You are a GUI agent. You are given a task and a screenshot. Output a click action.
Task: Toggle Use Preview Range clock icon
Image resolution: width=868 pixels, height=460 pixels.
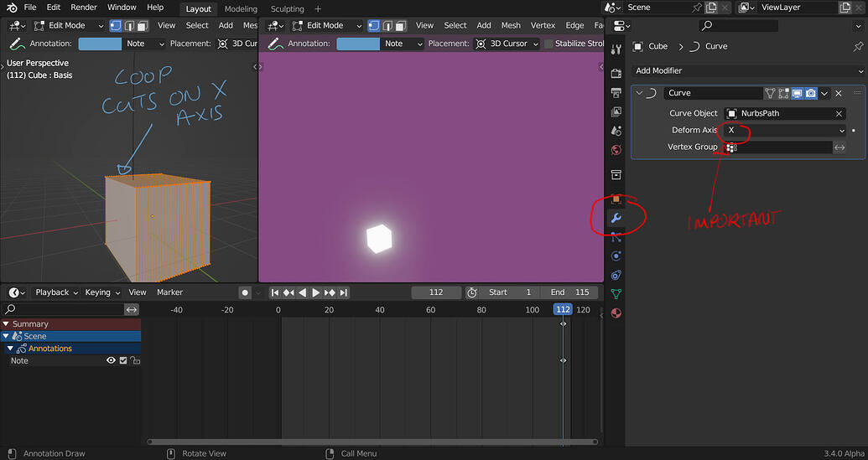pos(471,292)
